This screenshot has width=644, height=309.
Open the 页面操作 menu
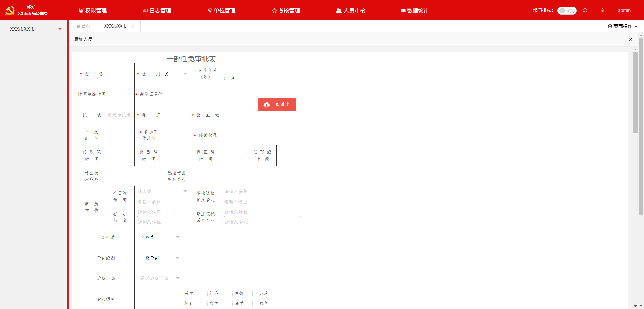623,26
